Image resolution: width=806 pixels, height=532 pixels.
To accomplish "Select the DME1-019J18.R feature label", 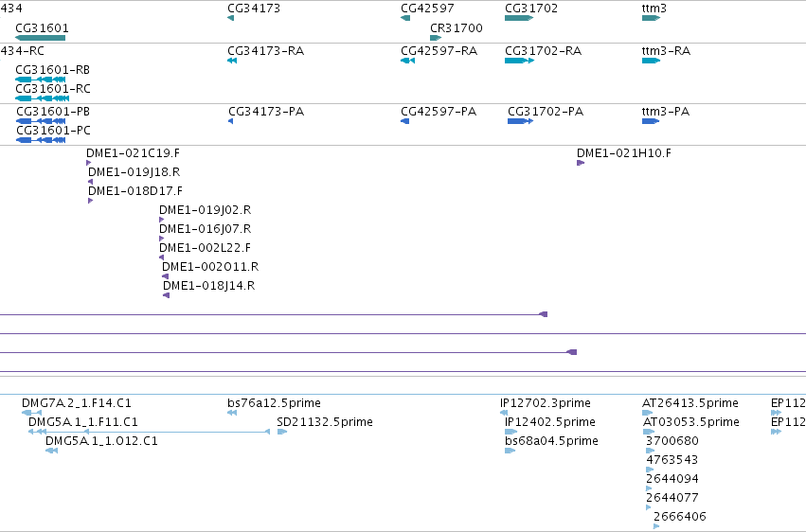I will (x=134, y=172).
